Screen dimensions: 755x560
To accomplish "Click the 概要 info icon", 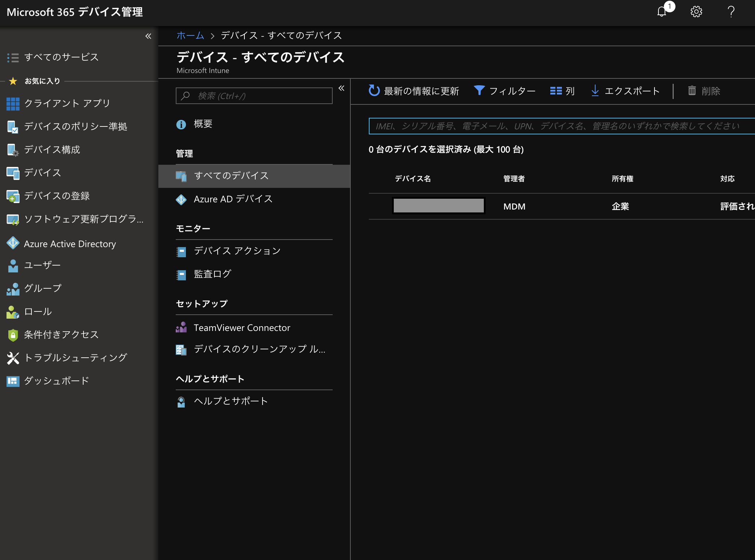I will tap(181, 124).
